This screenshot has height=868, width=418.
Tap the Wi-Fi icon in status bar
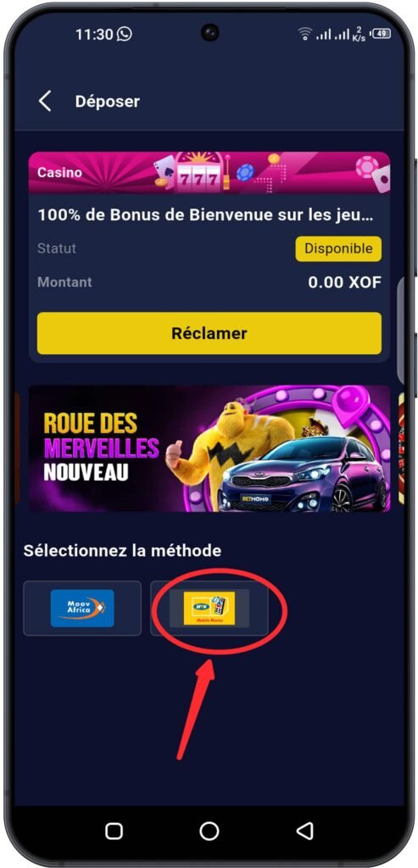(x=304, y=34)
